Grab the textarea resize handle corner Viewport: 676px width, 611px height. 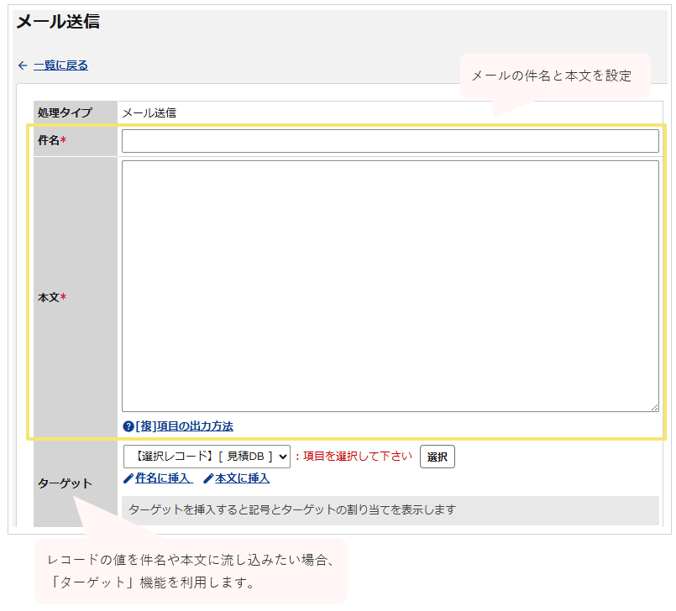654,407
